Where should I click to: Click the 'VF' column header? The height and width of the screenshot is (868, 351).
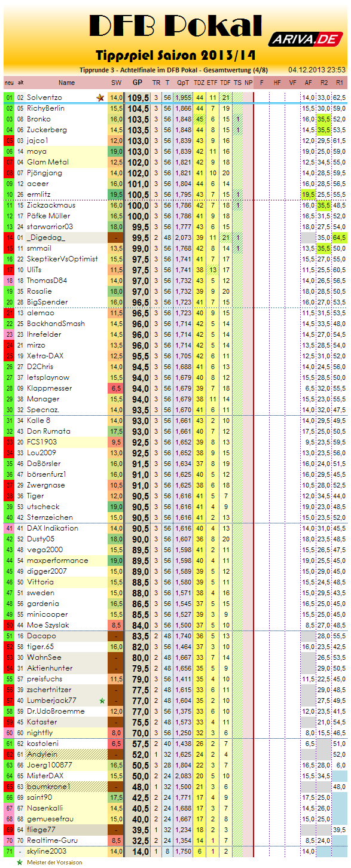[x=293, y=83]
